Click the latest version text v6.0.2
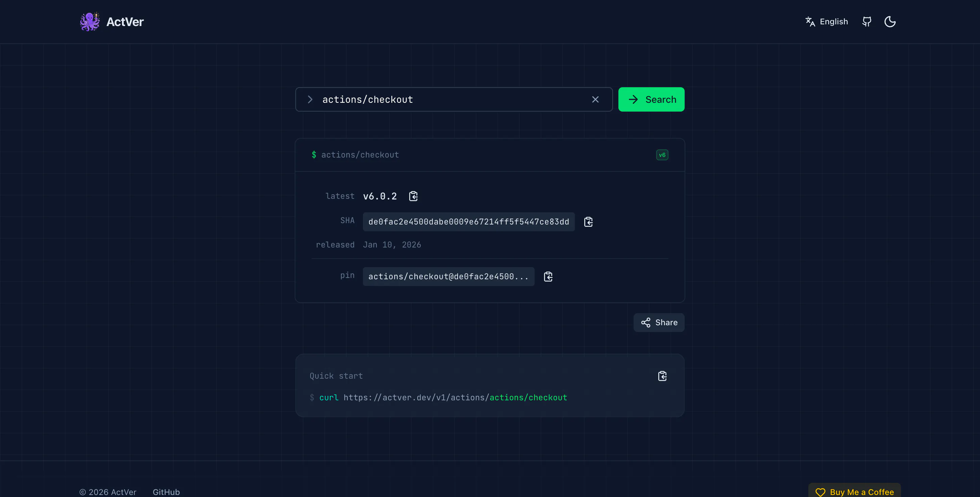980x497 pixels. coord(380,196)
